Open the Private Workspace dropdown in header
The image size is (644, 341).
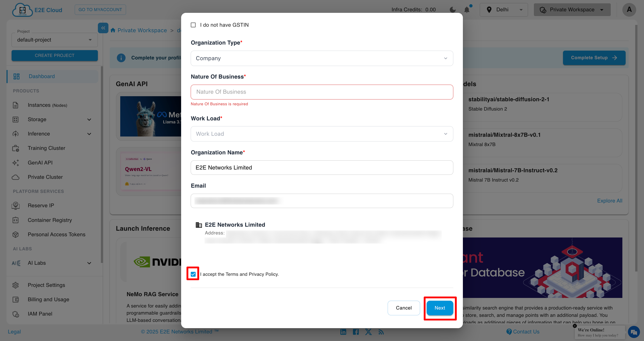(x=572, y=10)
